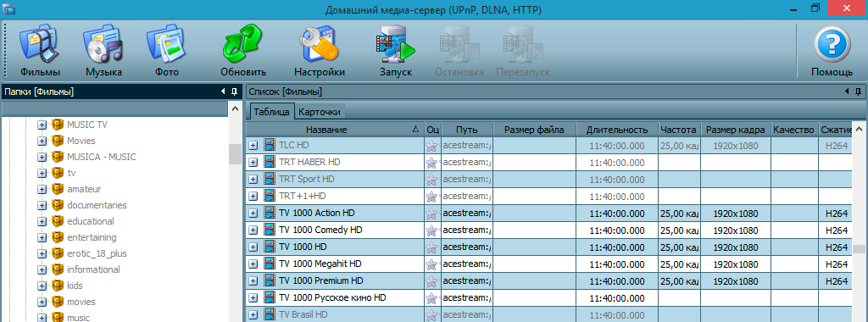This screenshot has height=322, width=868.
Task: Click 1920x1080 frame size of TV 1000 Premium HD
Action: click(736, 281)
